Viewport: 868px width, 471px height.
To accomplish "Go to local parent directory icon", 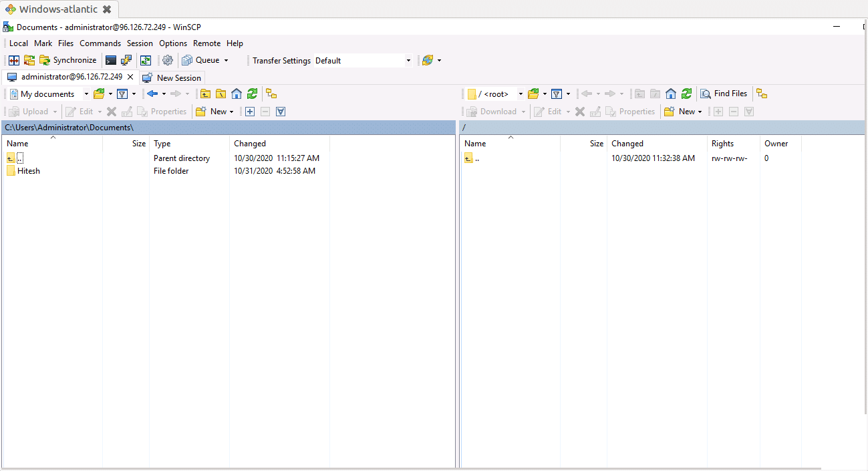I will click(x=205, y=94).
